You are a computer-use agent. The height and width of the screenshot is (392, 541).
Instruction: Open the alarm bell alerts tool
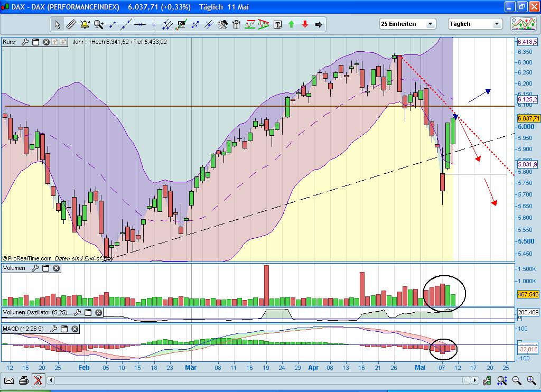click(x=85, y=24)
